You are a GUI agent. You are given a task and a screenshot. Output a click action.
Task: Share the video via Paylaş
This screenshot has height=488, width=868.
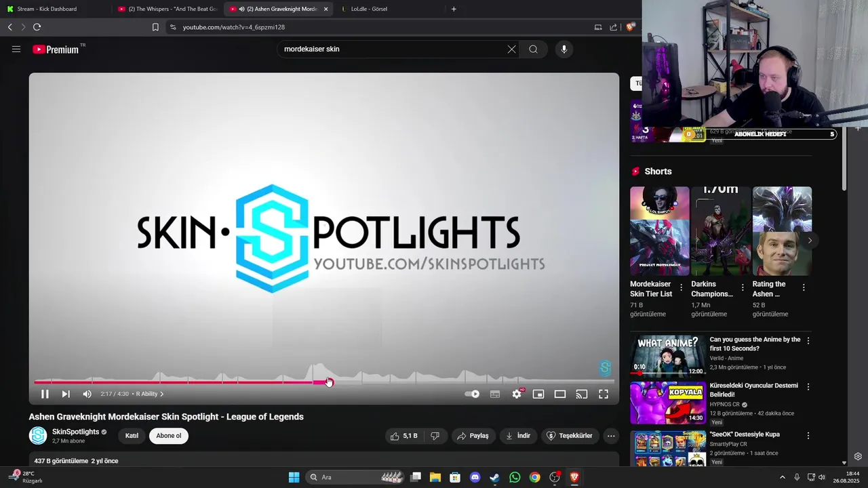point(473,436)
